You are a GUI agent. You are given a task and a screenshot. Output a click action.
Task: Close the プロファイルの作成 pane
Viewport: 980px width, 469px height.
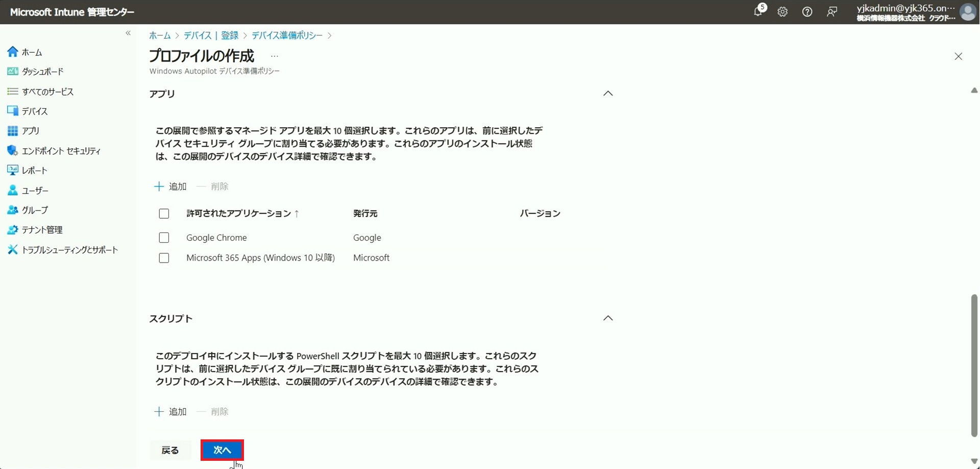click(x=958, y=56)
